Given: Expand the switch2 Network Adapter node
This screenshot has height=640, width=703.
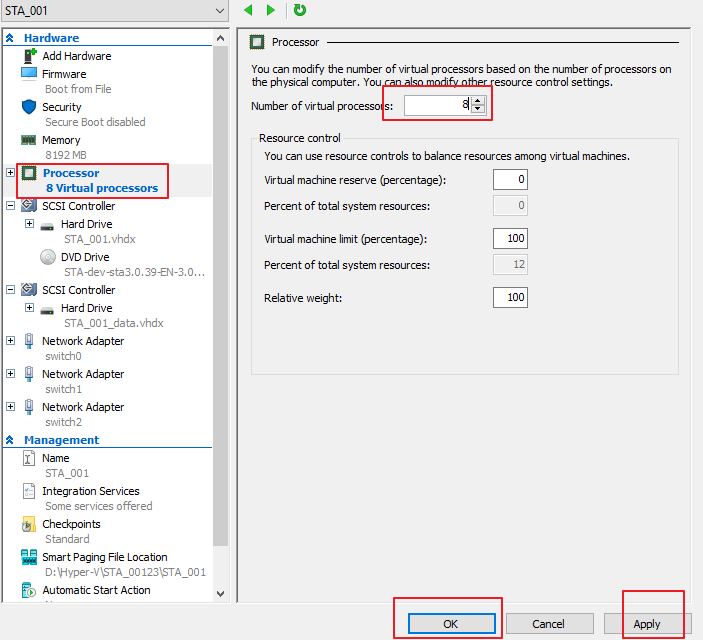Looking at the screenshot, I should [x=10, y=407].
